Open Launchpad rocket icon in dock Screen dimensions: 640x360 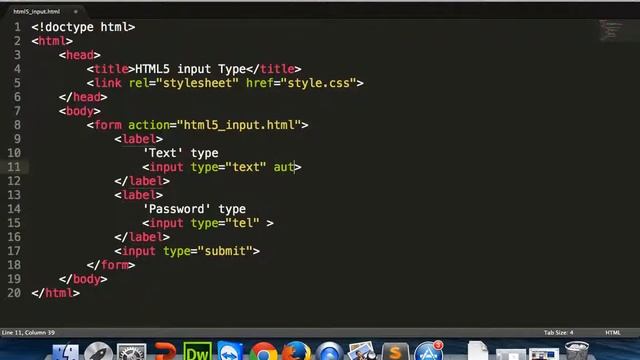(98, 352)
